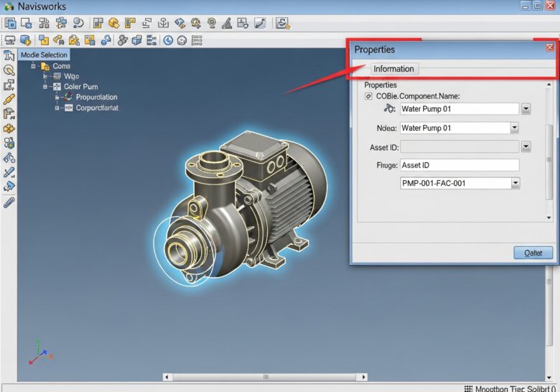Open the PMP-001-FAC-001 dropdown
This screenshot has width=560, height=392.
[x=515, y=183]
